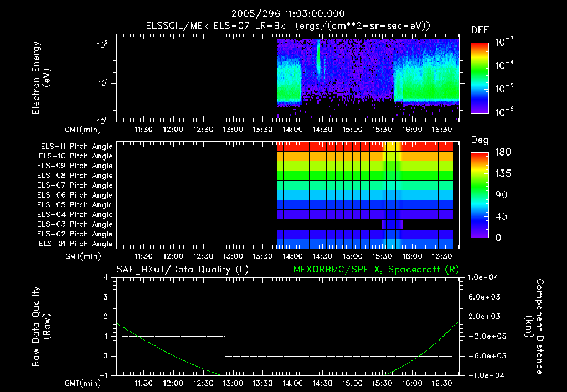Viewport: 567px width, 392px height.
Task: Click the 13:00 tick under the pitch angle panel
Action: point(233,256)
